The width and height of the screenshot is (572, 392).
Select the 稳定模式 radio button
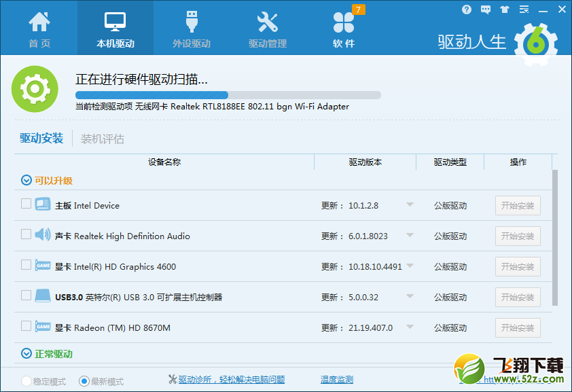26,381
